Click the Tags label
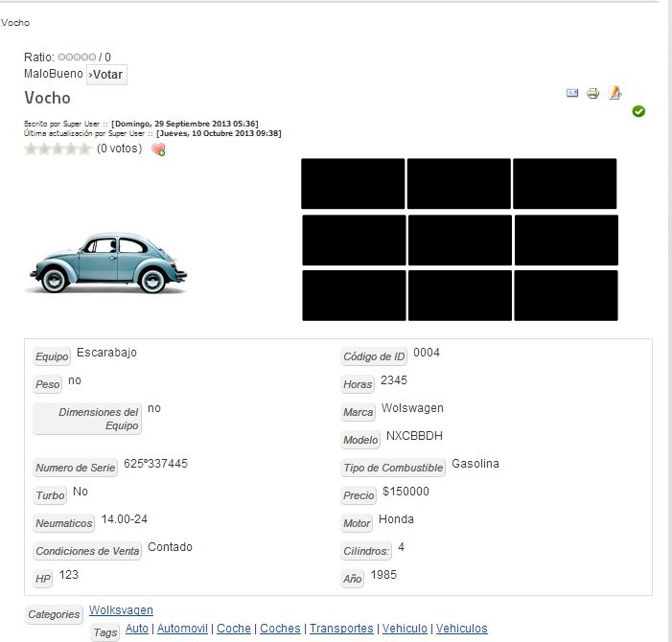The width and height of the screenshot is (672, 642). (x=105, y=632)
